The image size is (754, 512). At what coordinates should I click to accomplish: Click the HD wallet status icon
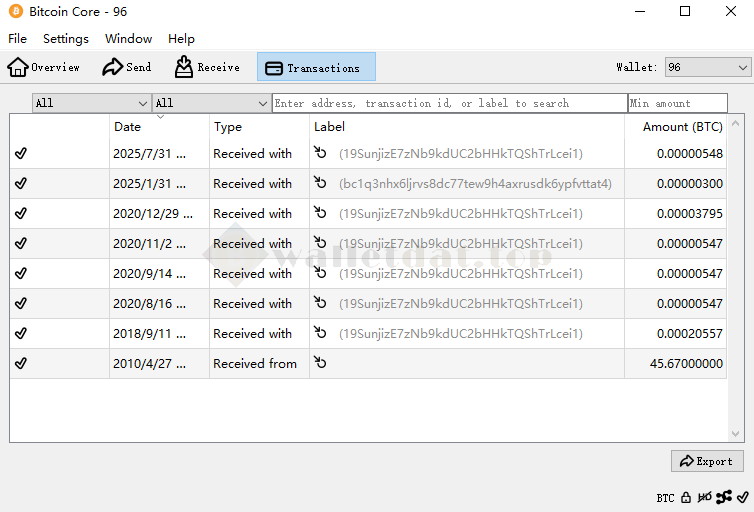point(704,497)
